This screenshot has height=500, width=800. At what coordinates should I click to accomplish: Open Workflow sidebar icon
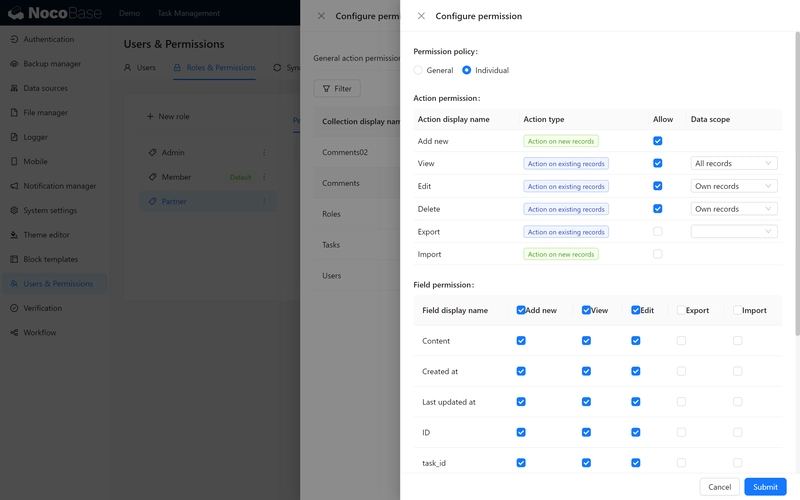tap(14, 333)
